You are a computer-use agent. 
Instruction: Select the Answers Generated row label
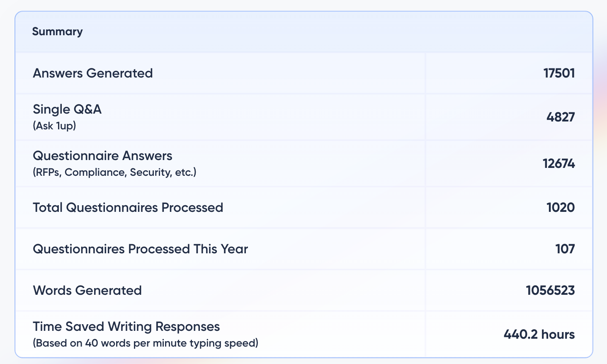tap(93, 73)
